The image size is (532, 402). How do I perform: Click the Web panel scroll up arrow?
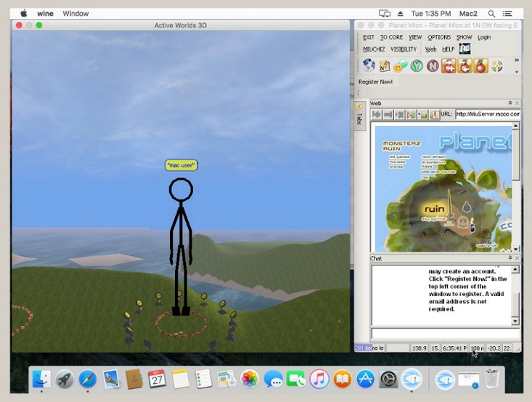coord(515,126)
